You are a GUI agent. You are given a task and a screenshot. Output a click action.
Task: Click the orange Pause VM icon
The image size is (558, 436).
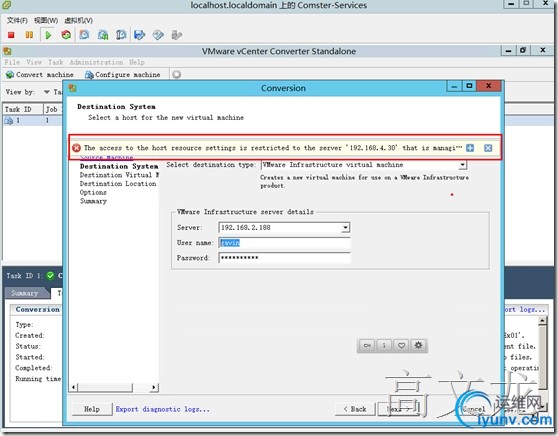29,35
